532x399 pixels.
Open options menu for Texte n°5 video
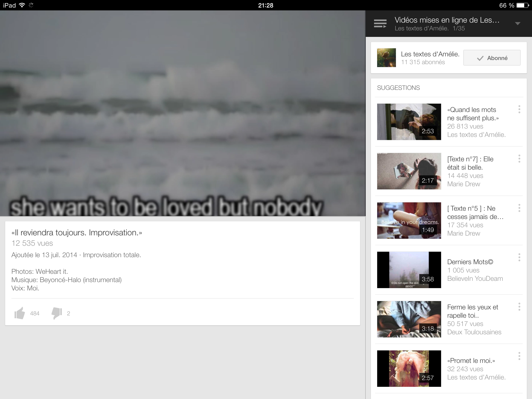click(519, 208)
